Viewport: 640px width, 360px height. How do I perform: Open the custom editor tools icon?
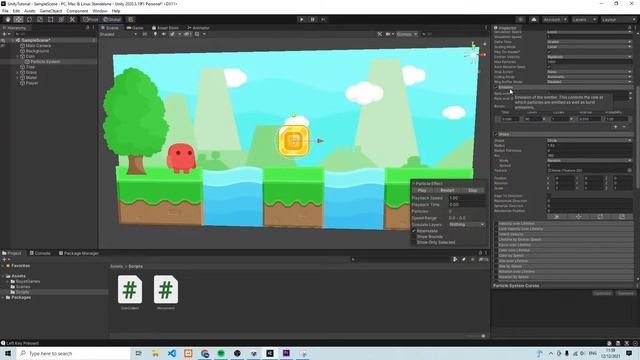[72, 20]
